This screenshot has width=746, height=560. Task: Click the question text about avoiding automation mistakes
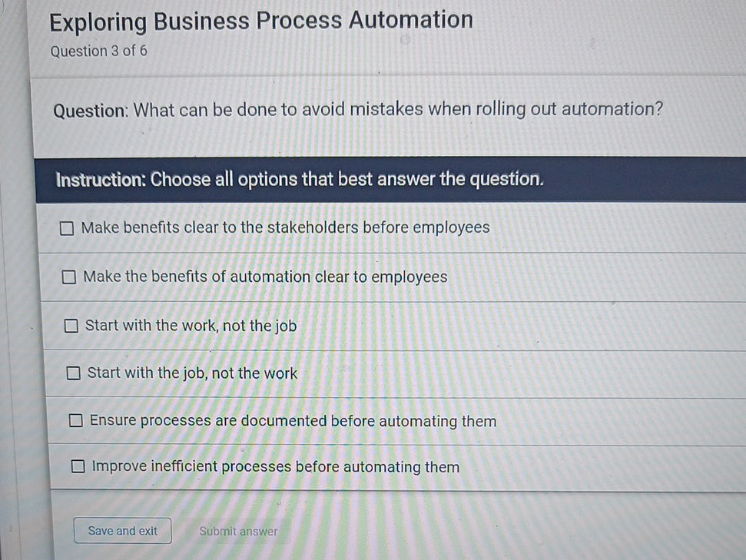[356, 109]
